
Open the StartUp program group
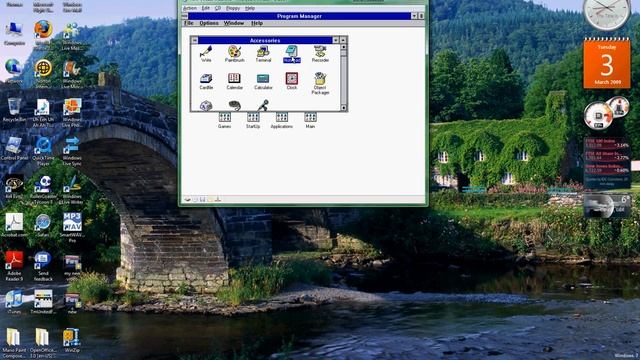click(x=253, y=120)
